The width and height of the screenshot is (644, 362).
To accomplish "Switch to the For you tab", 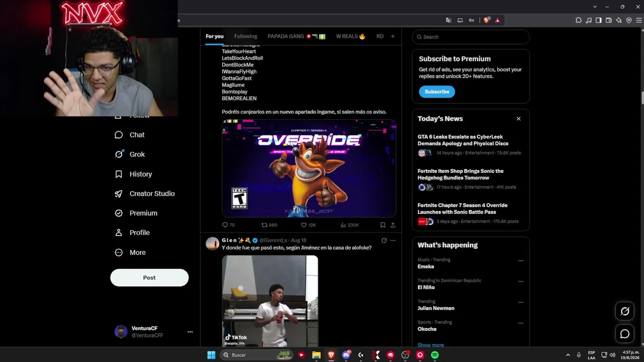I will [214, 36].
